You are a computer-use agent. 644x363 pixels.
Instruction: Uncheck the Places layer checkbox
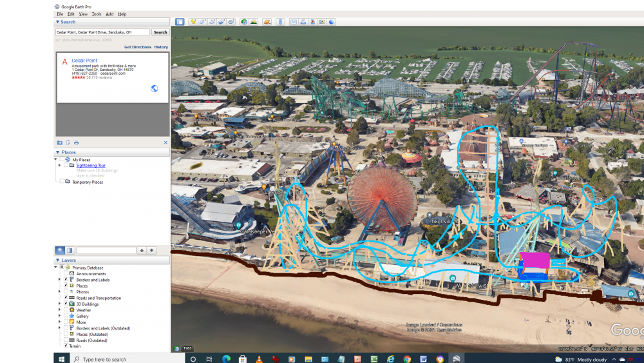pyautogui.click(x=66, y=285)
